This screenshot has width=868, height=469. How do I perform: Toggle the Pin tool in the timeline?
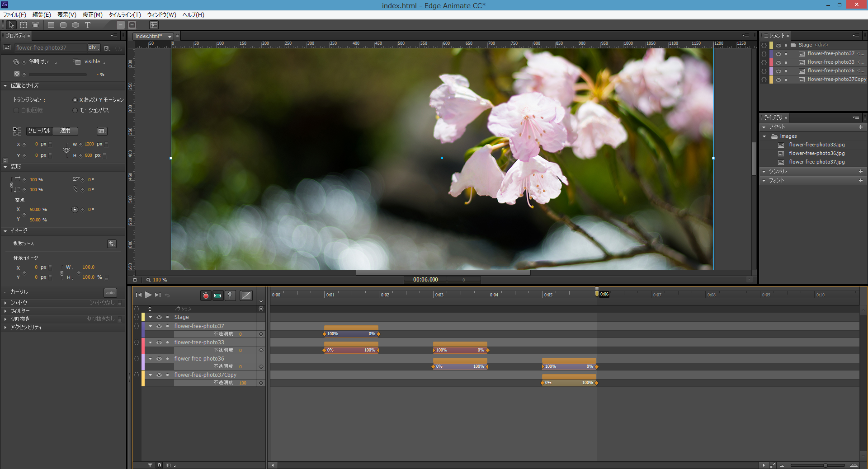coord(230,295)
